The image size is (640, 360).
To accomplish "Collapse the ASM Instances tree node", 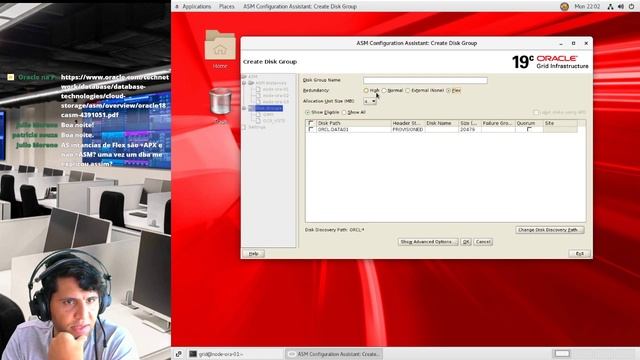I will 244,83.
